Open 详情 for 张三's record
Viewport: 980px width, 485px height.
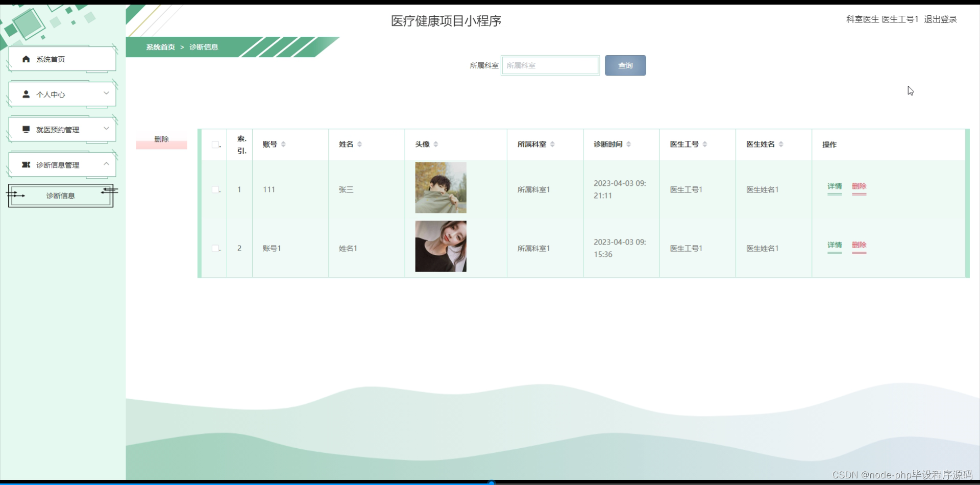point(834,187)
